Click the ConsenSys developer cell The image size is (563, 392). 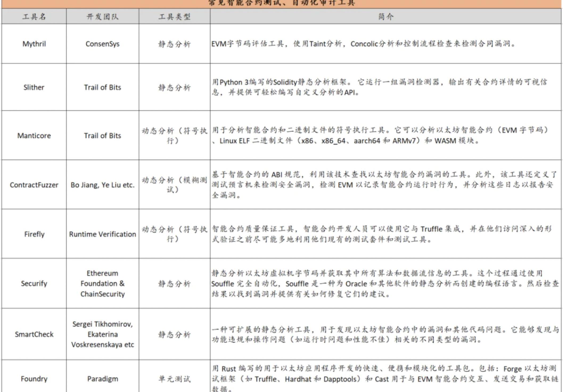point(102,44)
